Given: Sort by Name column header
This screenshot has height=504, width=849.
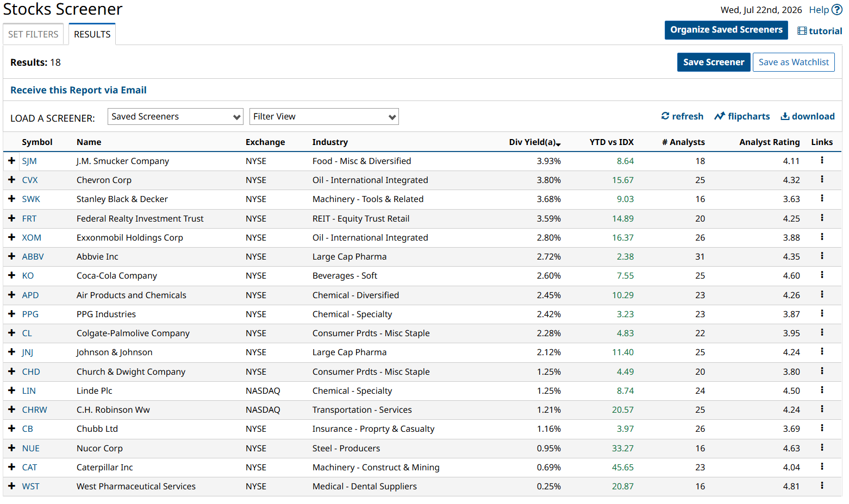Looking at the screenshot, I should pos(89,142).
